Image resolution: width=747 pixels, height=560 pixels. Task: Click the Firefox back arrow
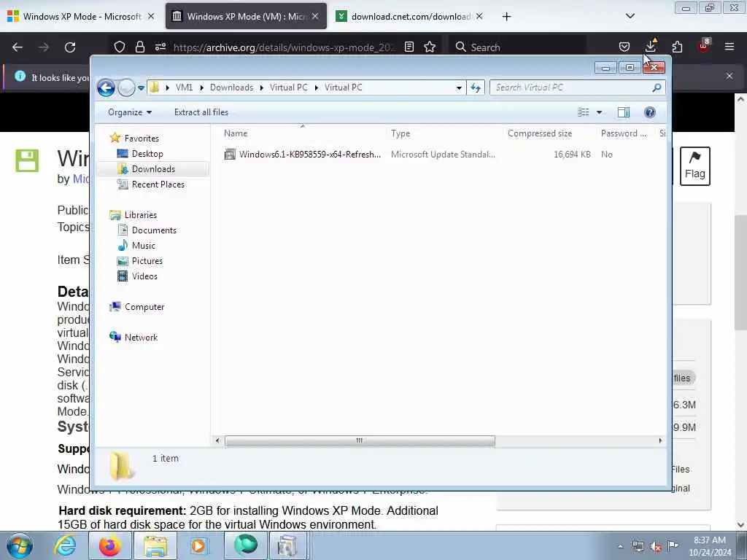click(x=18, y=47)
